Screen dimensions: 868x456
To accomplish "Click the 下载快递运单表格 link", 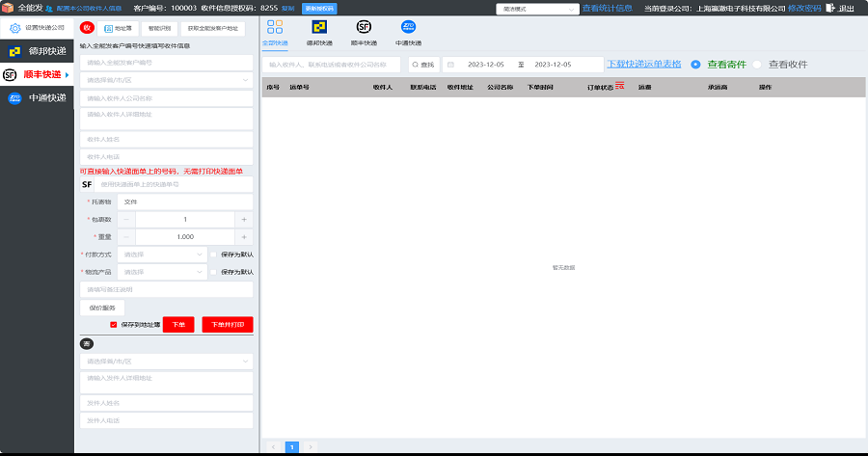I will (643, 65).
